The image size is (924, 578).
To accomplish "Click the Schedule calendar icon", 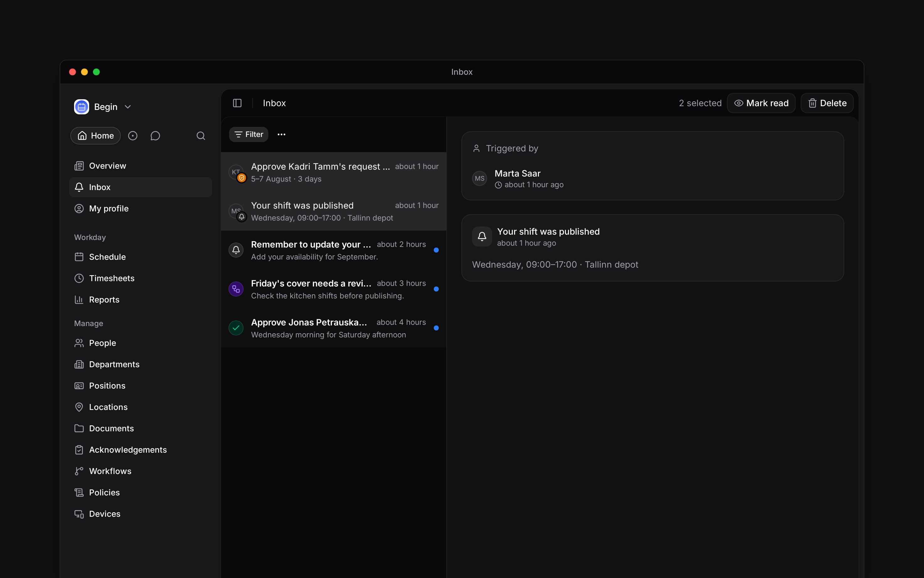I will click(x=79, y=257).
